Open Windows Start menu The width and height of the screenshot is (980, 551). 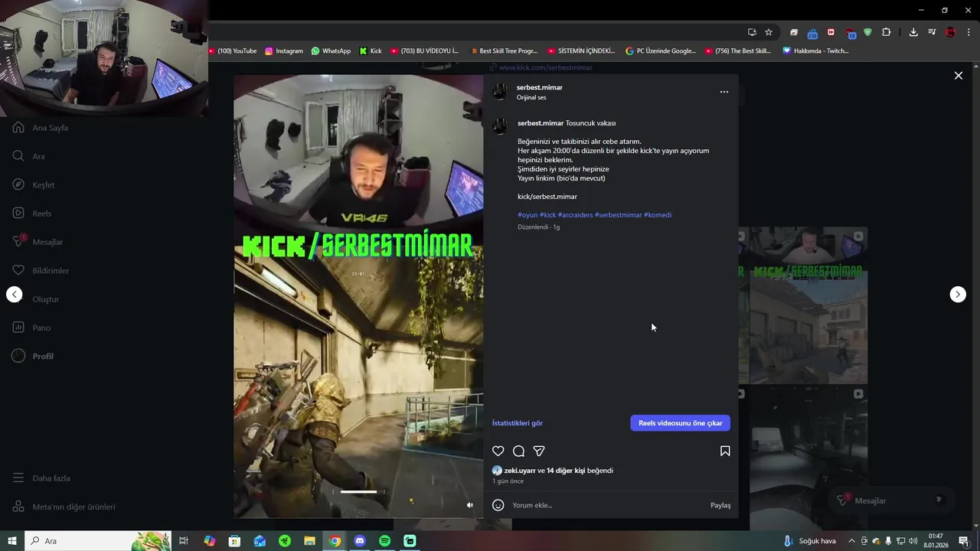pyautogui.click(x=12, y=541)
